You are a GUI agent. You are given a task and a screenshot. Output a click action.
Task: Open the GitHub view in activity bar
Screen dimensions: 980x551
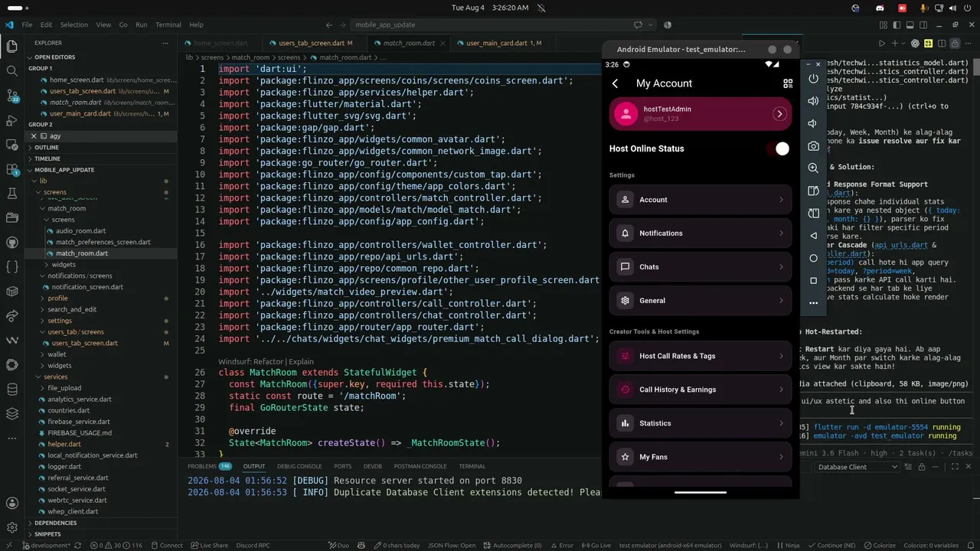[11, 243]
